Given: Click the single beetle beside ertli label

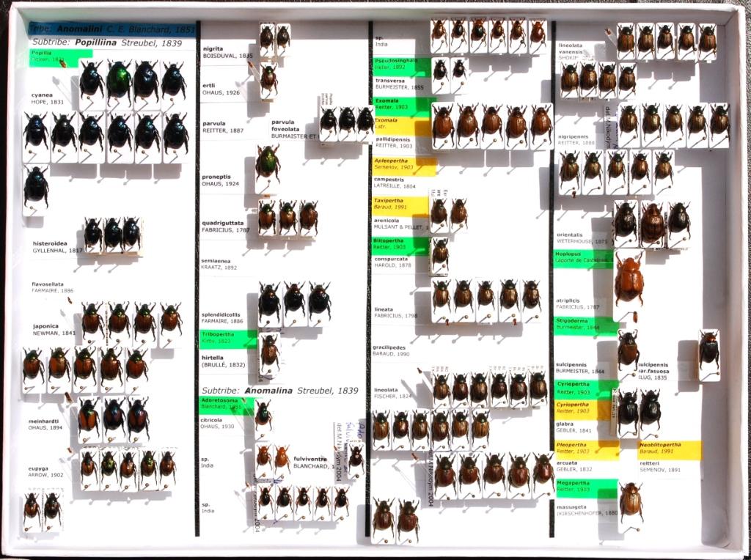Looking at the screenshot, I should (x=268, y=78).
